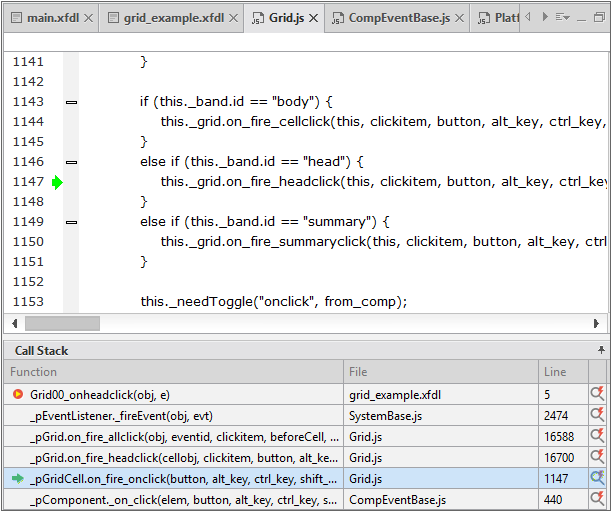Click go-to-source icon for on_fire_allclick row
This screenshot has width=611, height=511.
click(x=598, y=437)
